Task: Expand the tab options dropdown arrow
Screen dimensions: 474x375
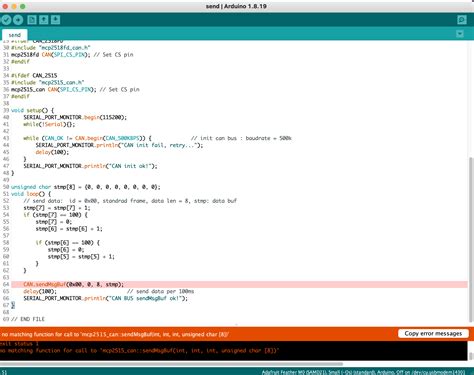Action: (460, 34)
